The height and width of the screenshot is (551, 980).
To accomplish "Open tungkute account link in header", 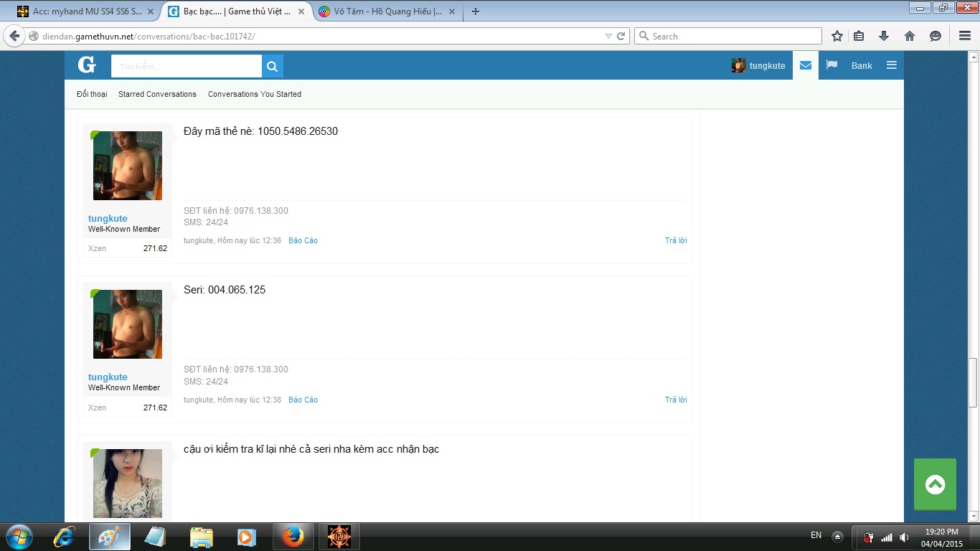I will pos(759,65).
